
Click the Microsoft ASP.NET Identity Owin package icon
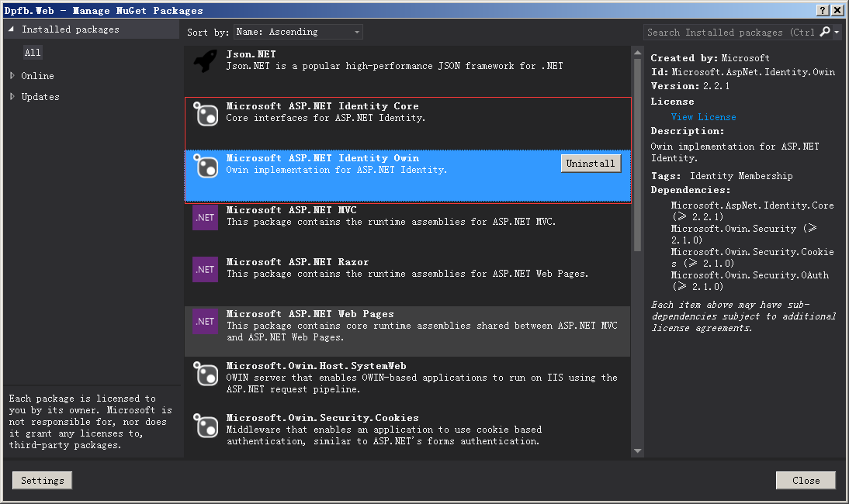[205, 165]
